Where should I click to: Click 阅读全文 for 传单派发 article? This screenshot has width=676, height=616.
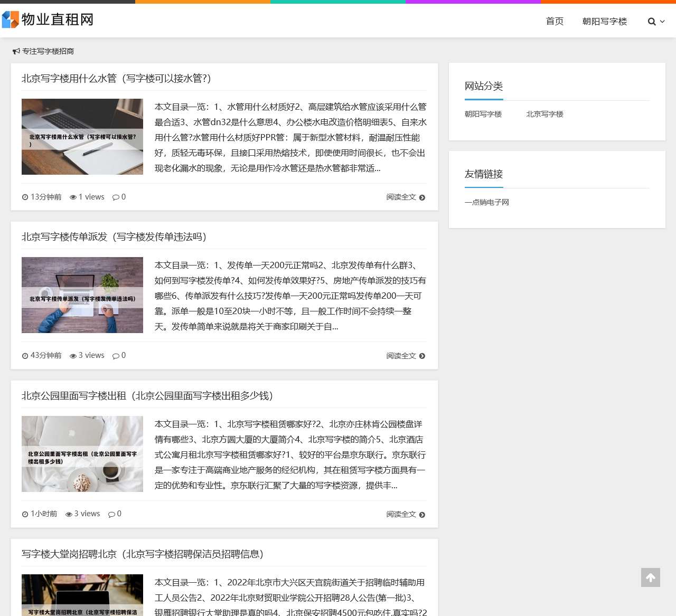(401, 356)
